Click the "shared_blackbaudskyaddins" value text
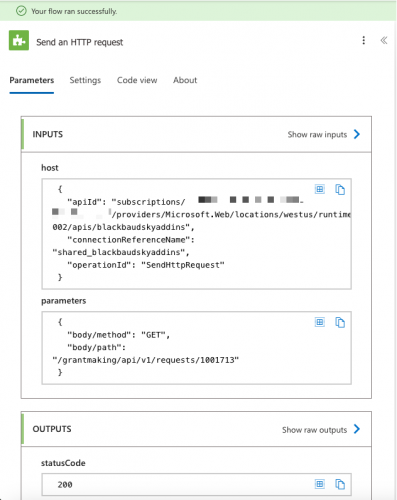397x500 pixels. click(x=121, y=252)
